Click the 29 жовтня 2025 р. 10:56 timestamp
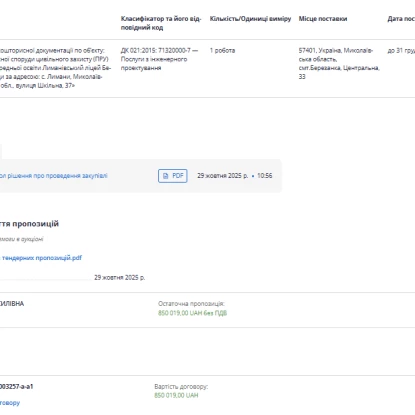The image size is (415, 415). coord(235,176)
